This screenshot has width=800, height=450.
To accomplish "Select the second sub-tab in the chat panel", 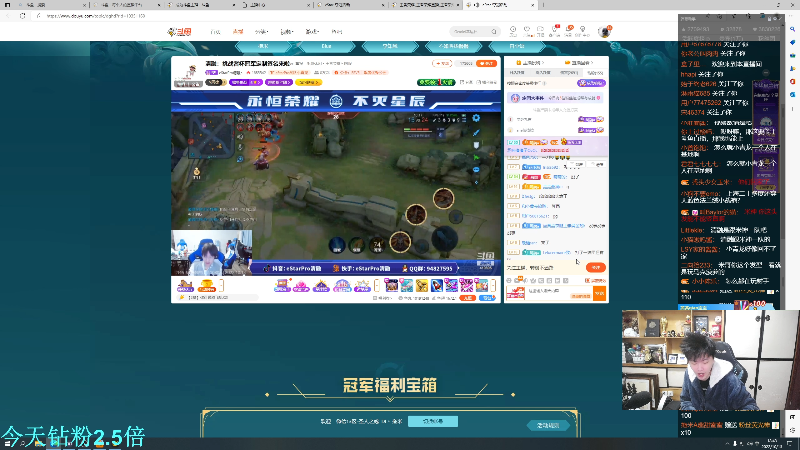I will click(543, 72).
